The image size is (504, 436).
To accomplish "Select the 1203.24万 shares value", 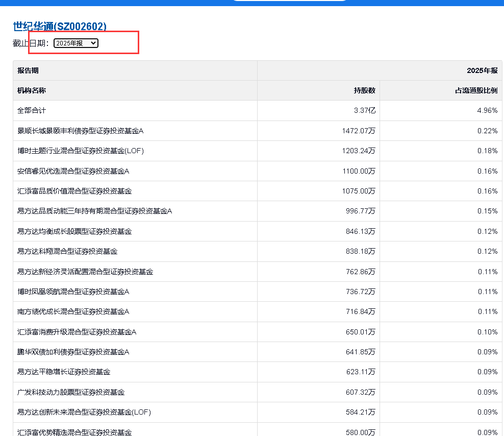I will pos(359,151).
